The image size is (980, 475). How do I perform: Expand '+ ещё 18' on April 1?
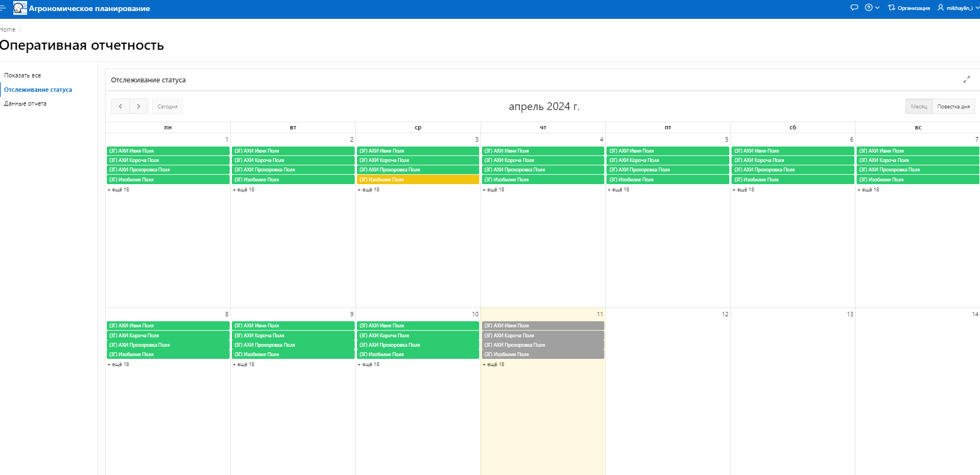pyautogui.click(x=118, y=190)
